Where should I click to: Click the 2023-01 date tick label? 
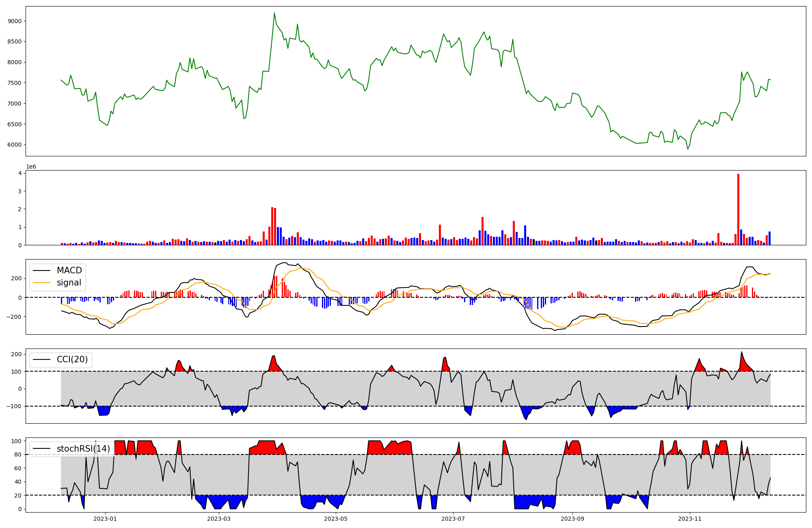pyautogui.click(x=105, y=519)
